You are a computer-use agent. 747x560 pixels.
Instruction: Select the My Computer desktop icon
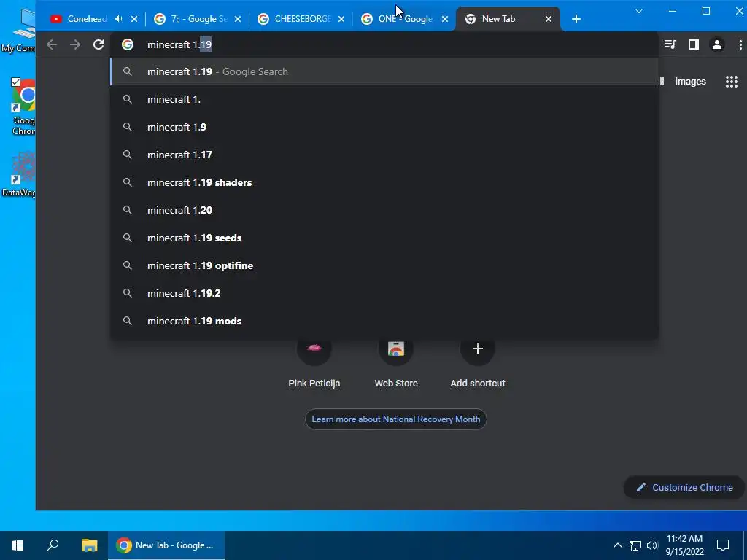click(x=19, y=31)
